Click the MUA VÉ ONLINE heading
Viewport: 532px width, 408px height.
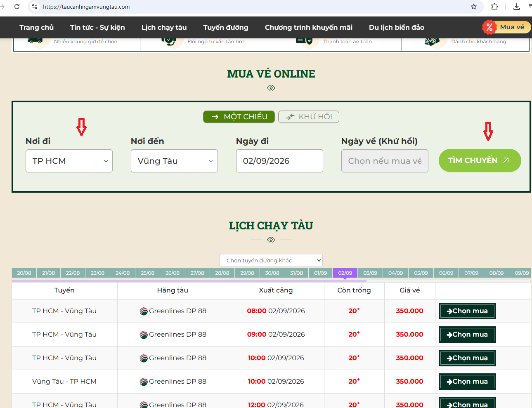[271, 74]
